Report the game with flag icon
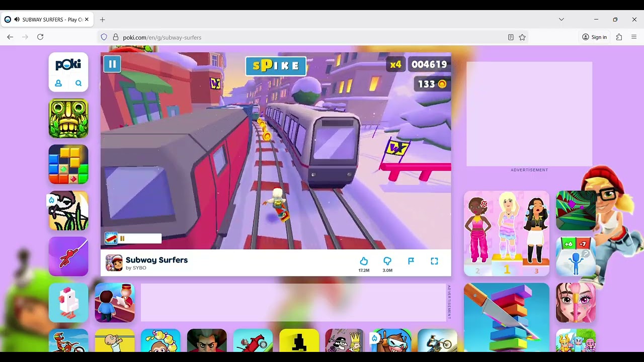 click(x=411, y=261)
